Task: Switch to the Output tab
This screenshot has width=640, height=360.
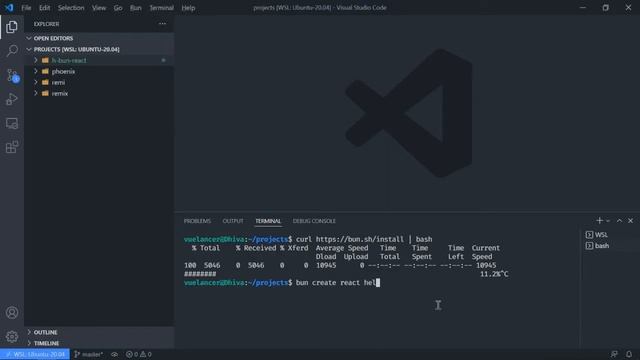Action: [x=233, y=221]
